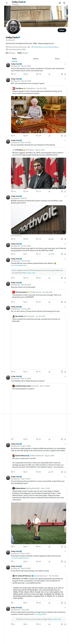Viewport: 72px width, 644px height.
Task: View analytics for the Oilers post
Action: point(49,254)
